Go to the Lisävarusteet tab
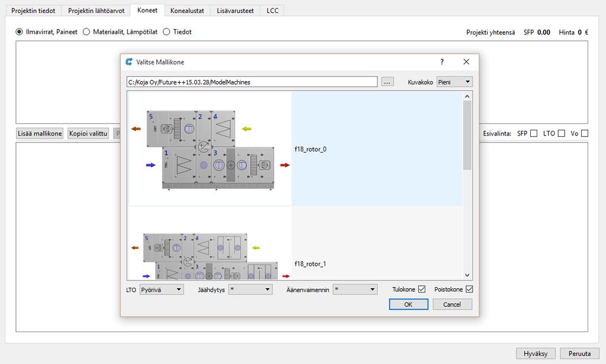The width and height of the screenshot is (606, 364). tap(235, 11)
